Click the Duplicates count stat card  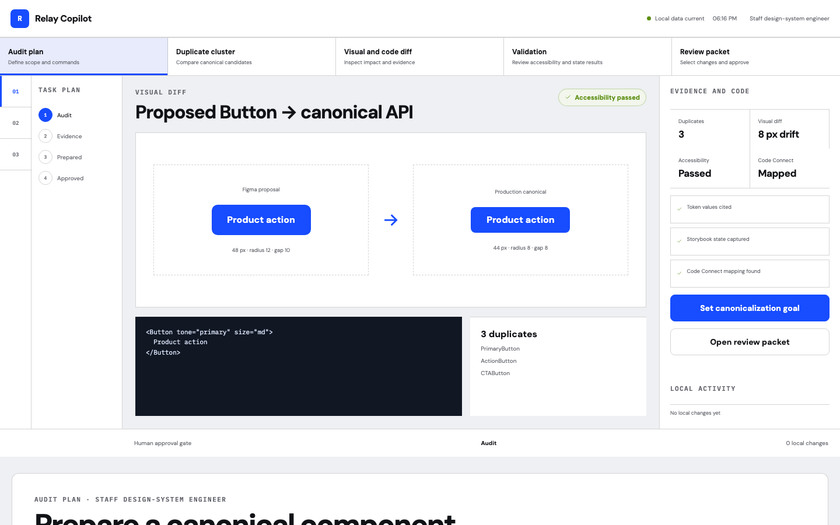(x=710, y=129)
